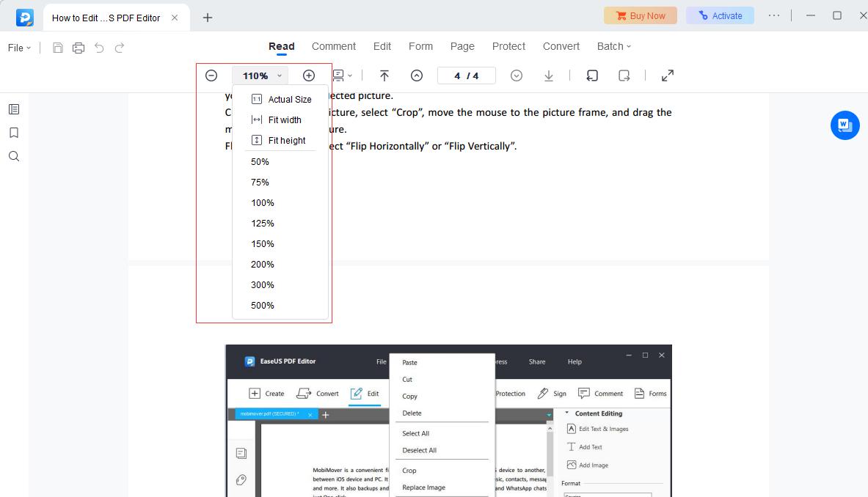This screenshot has width=868, height=497.
Task: Open the search panel in the sidebar
Action: click(14, 156)
